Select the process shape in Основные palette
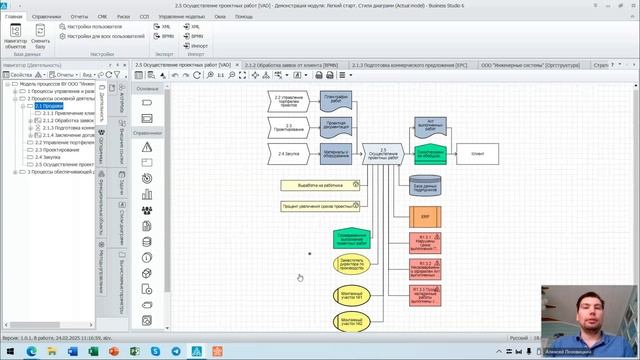Image resolution: width=640 pixels, height=360 pixels. [147, 103]
